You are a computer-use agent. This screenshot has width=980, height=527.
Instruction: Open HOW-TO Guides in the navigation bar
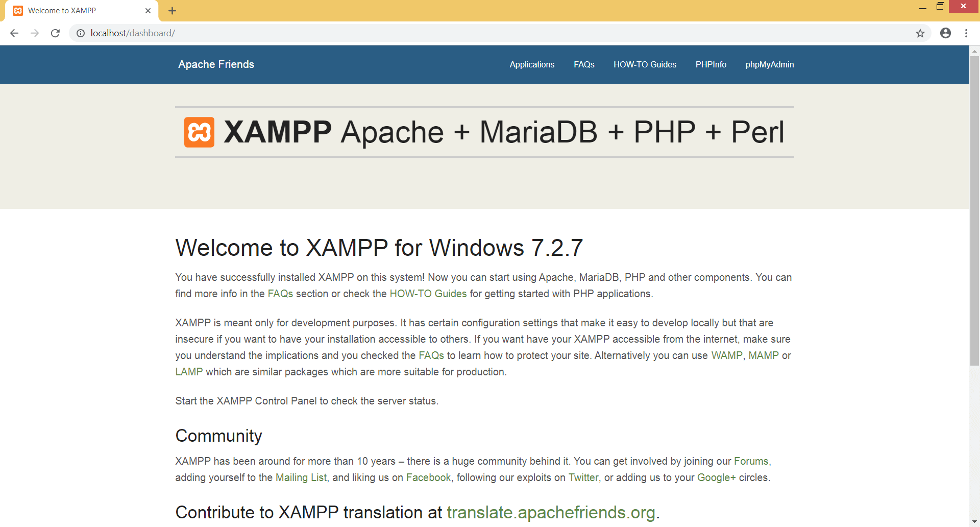(x=645, y=64)
